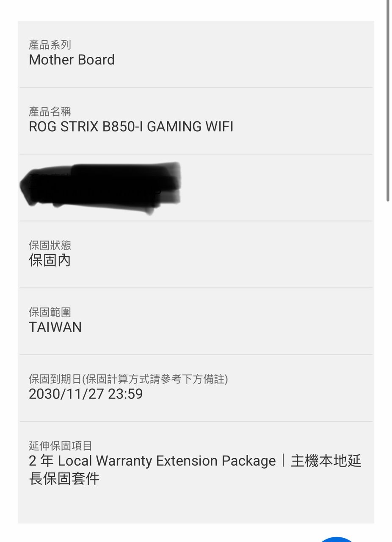This screenshot has height=542, width=392.
Task: Click the 23:59 expiry time
Action: tap(125, 394)
